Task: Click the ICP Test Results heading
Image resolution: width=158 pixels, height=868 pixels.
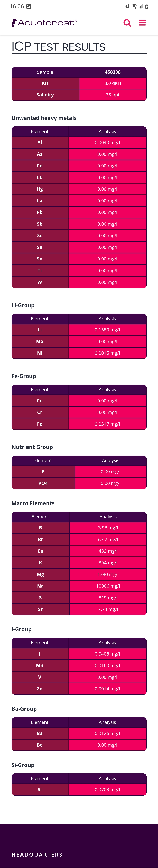Action: coord(59,47)
